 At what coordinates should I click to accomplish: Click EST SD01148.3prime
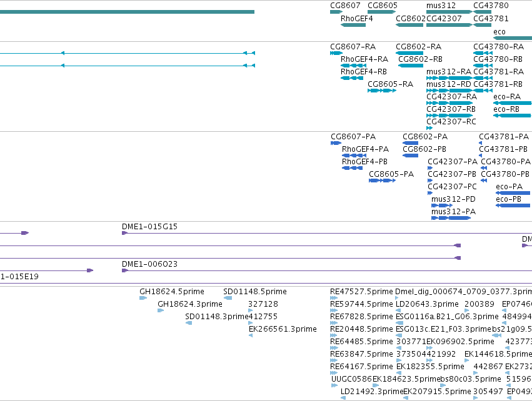(x=216, y=317)
